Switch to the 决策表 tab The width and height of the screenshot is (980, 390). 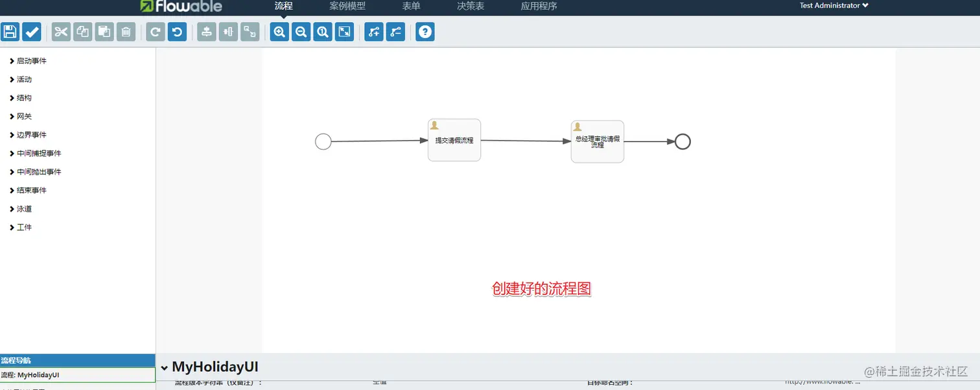tap(471, 6)
